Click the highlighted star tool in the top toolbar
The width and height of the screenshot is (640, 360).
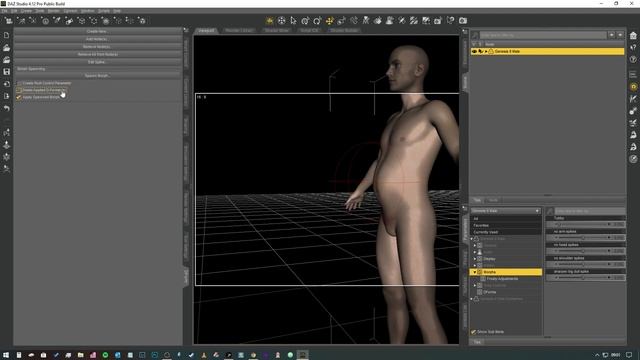tap(269, 20)
